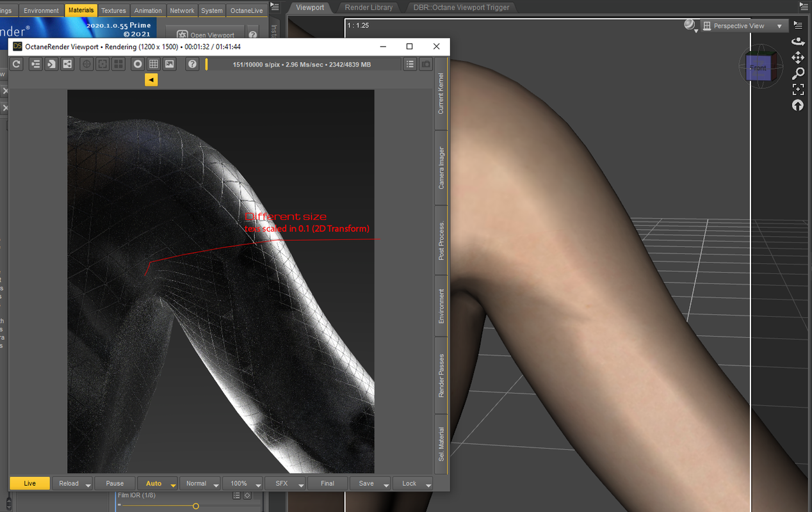
Task: Open the pane options menu icon at top right
Action: 804,6
